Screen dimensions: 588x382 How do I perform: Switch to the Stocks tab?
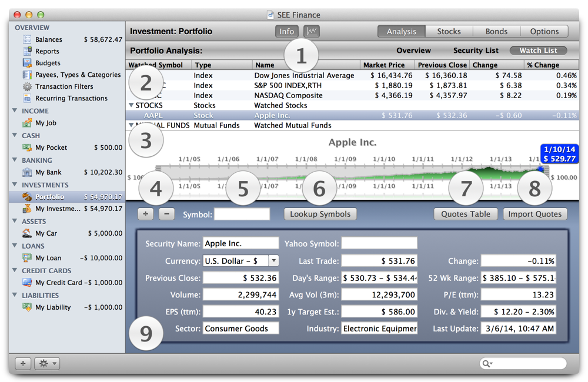449,32
